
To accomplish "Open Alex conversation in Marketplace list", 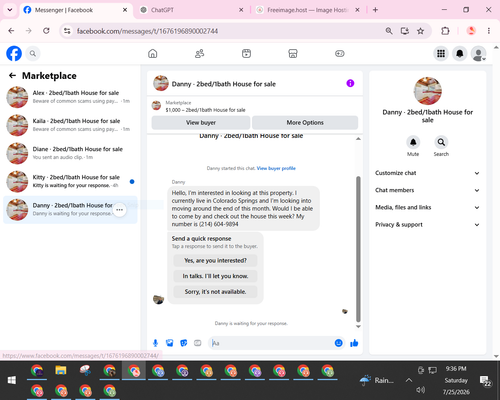I will (x=70, y=97).
